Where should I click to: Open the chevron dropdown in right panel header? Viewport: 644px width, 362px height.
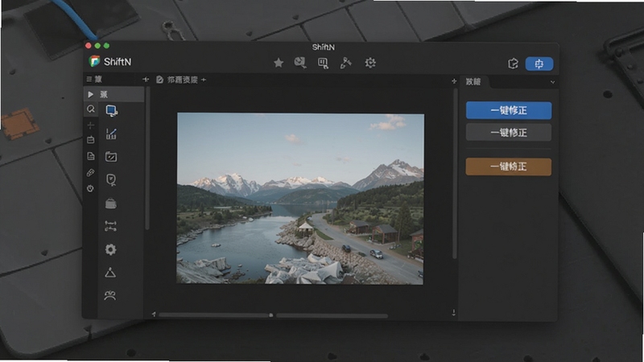point(552,82)
